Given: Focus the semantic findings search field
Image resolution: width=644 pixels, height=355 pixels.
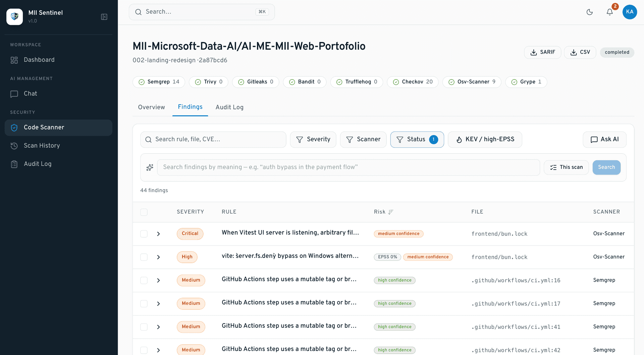Looking at the screenshot, I should coord(348,167).
